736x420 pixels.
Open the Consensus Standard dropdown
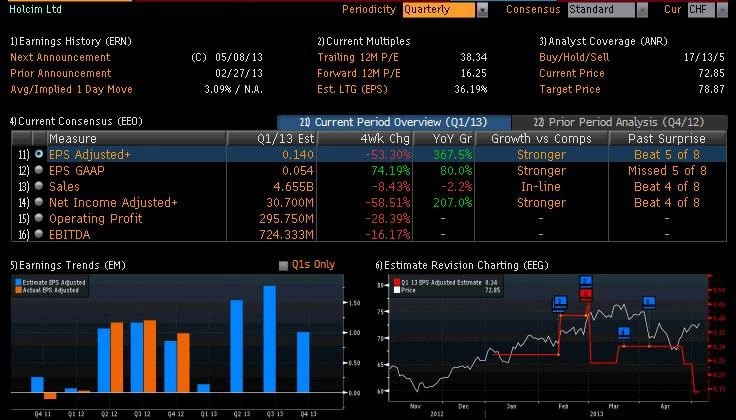[642, 9]
